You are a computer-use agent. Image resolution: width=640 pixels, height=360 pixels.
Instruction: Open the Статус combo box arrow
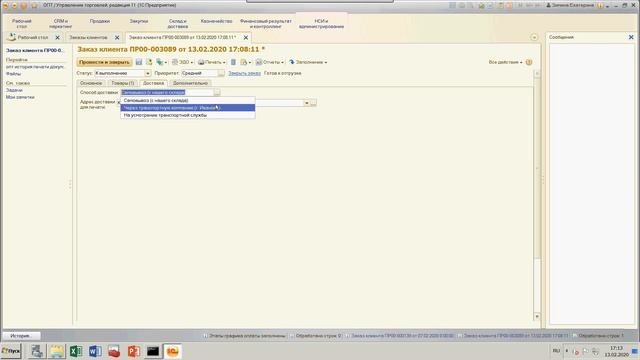pos(147,73)
